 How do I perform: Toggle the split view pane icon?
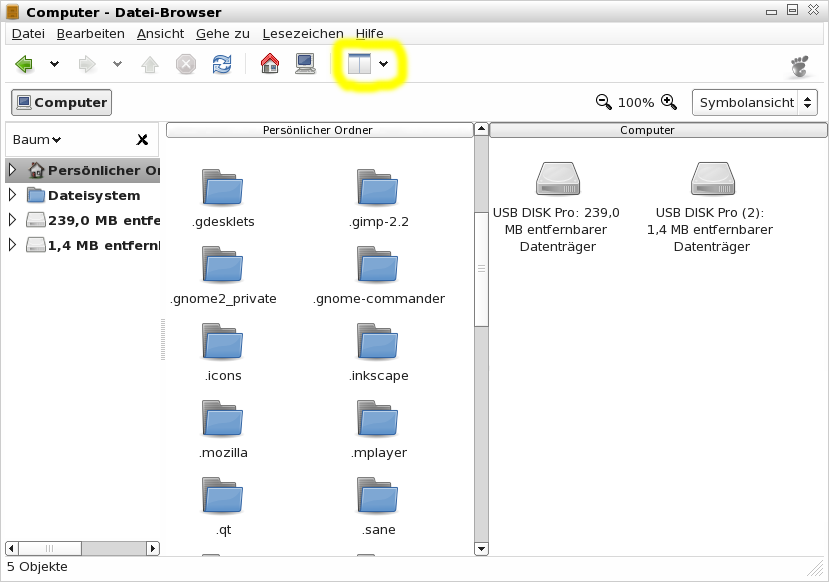tap(360, 64)
